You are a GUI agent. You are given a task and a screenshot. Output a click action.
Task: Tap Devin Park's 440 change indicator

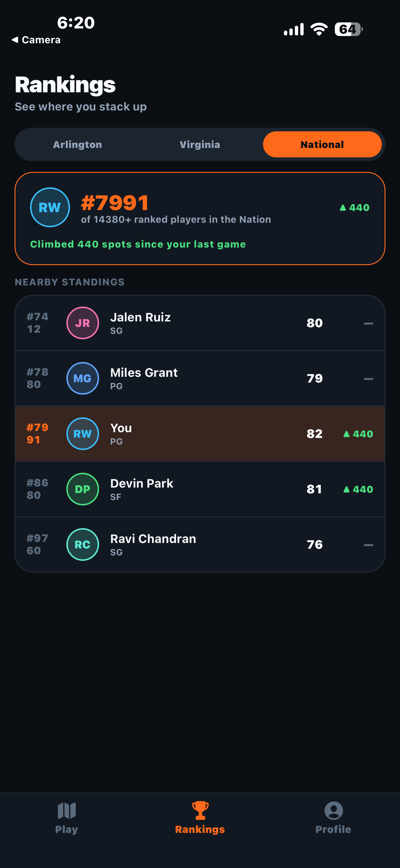(x=358, y=489)
